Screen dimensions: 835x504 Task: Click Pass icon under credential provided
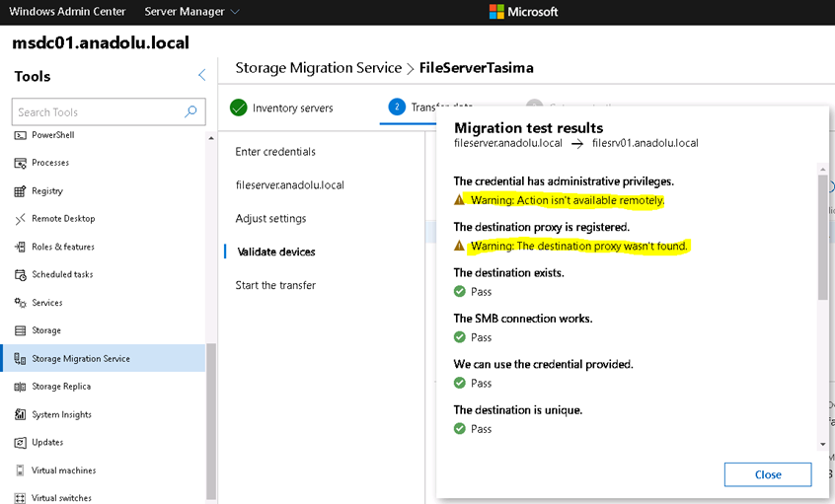[x=460, y=384]
